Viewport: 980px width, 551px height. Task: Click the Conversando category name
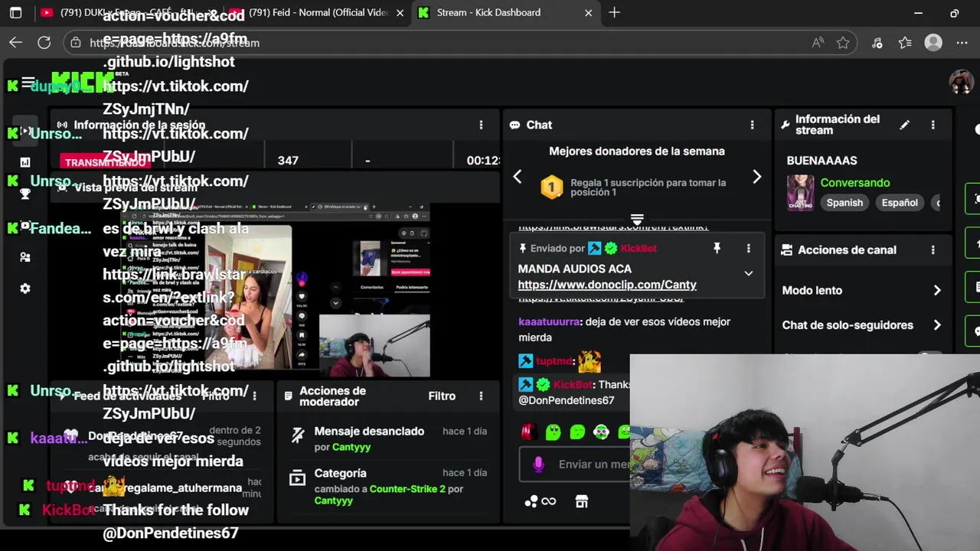pos(855,183)
